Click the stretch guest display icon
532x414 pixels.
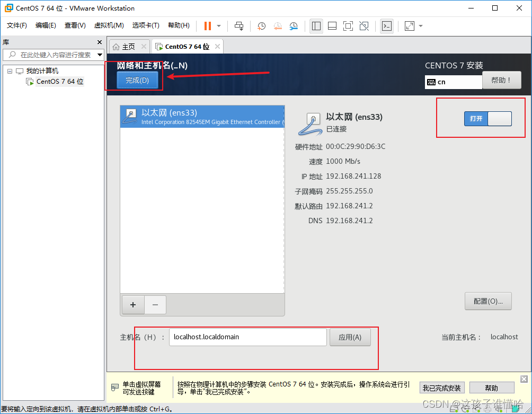click(x=410, y=26)
